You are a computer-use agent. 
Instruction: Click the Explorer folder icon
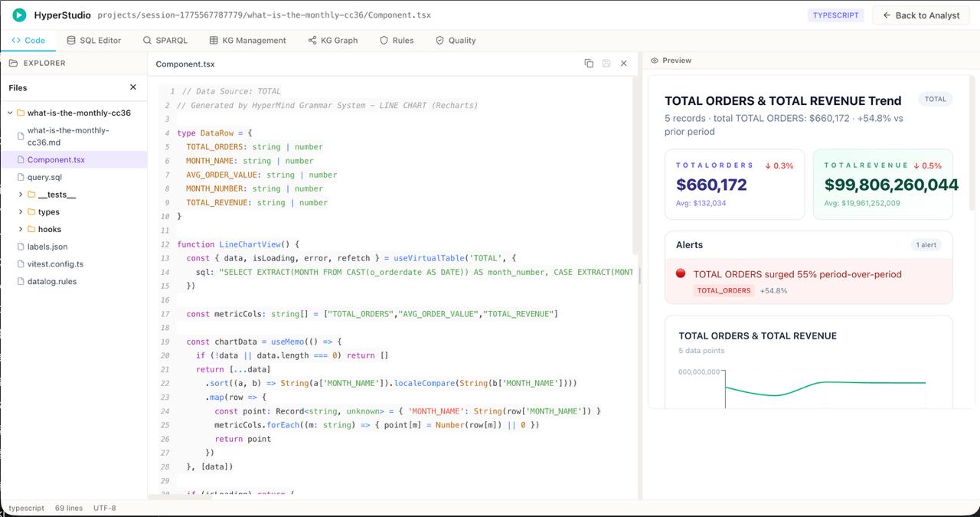tap(13, 63)
